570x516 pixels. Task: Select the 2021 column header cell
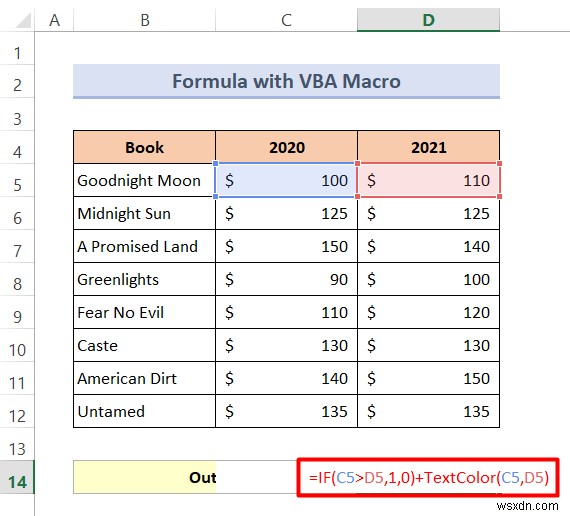428,147
